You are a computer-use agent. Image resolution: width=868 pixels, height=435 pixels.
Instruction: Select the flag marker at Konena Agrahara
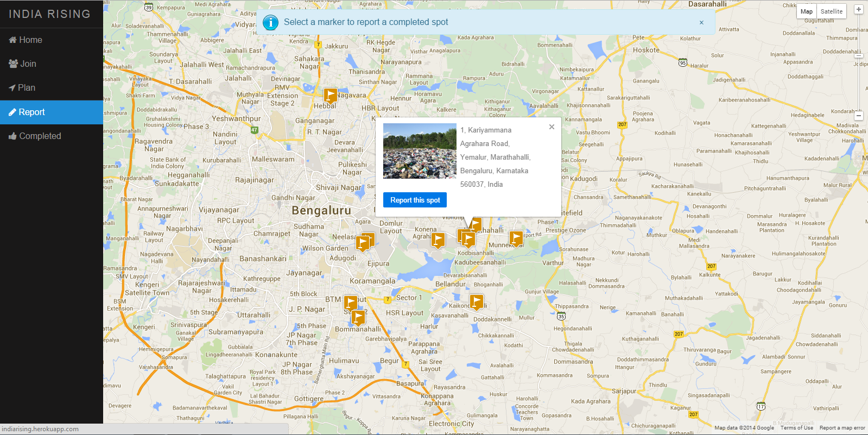[x=438, y=239]
